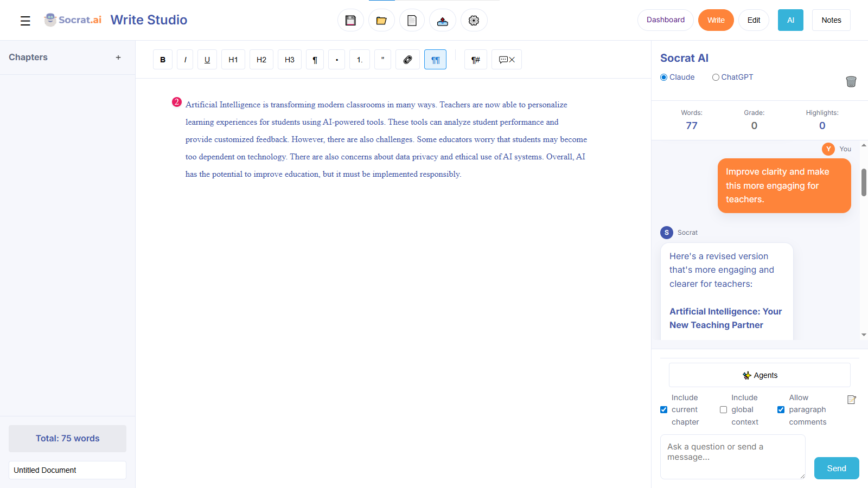
Task: Expand the Agents panel
Action: click(x=759, y=375)
